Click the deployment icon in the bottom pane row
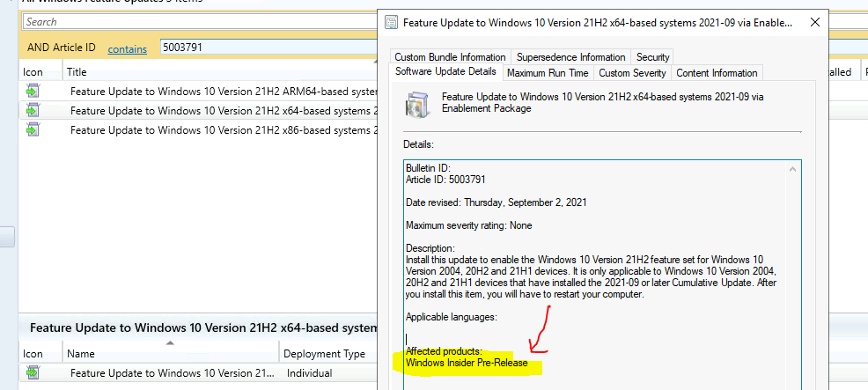The height and width of the screenshot is (390, 868). pos(33,372)
